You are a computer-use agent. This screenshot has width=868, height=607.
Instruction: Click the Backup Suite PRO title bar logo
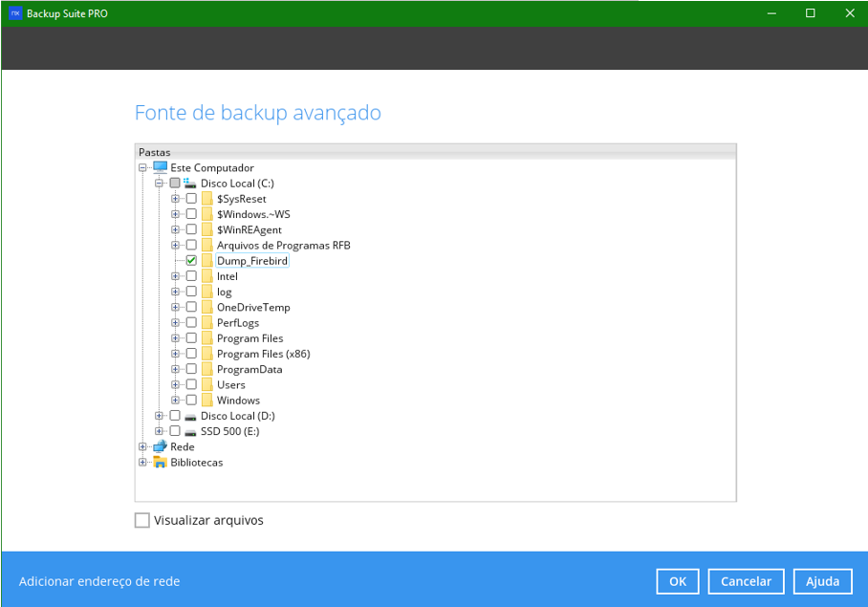point(15,13)
